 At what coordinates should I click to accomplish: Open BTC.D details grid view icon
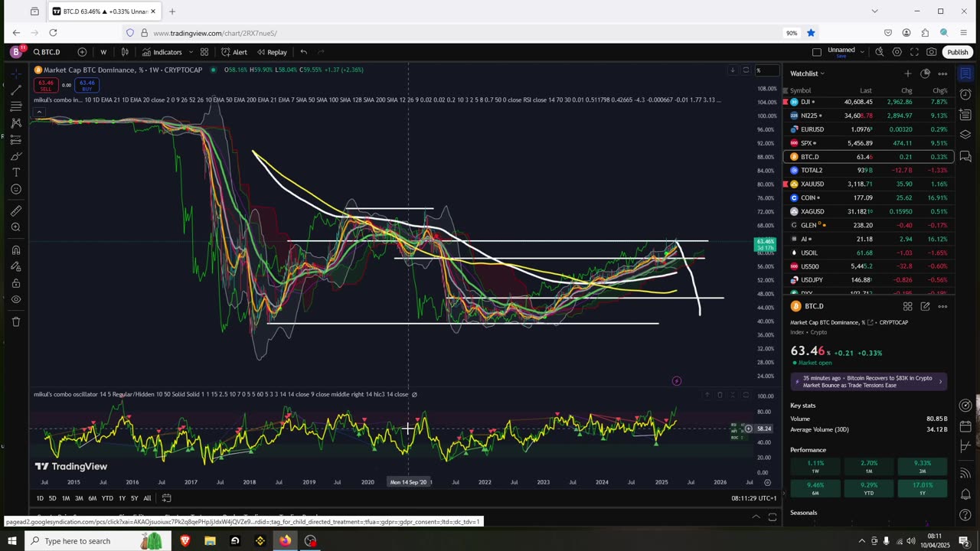(908, 306)
